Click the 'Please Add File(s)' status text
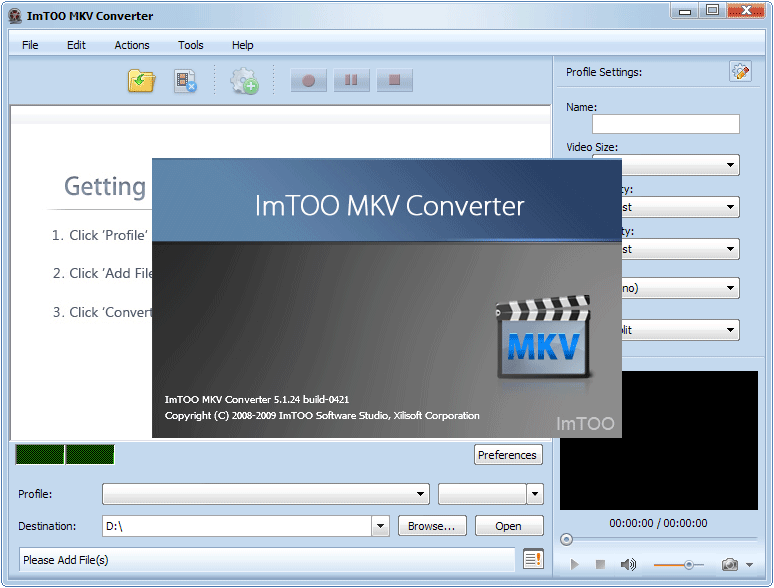This screenshot has height=588, width=774. tap(66, 560)
